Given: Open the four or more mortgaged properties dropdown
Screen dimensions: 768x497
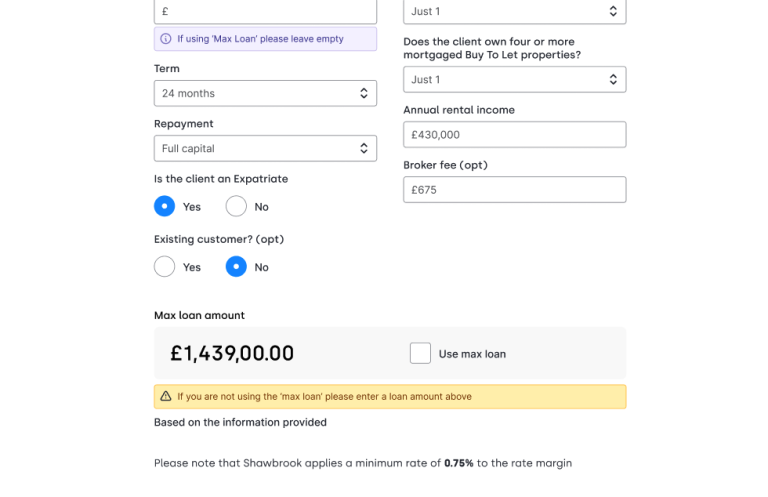Looking at the screenshot, I should (x=514, y=80).
